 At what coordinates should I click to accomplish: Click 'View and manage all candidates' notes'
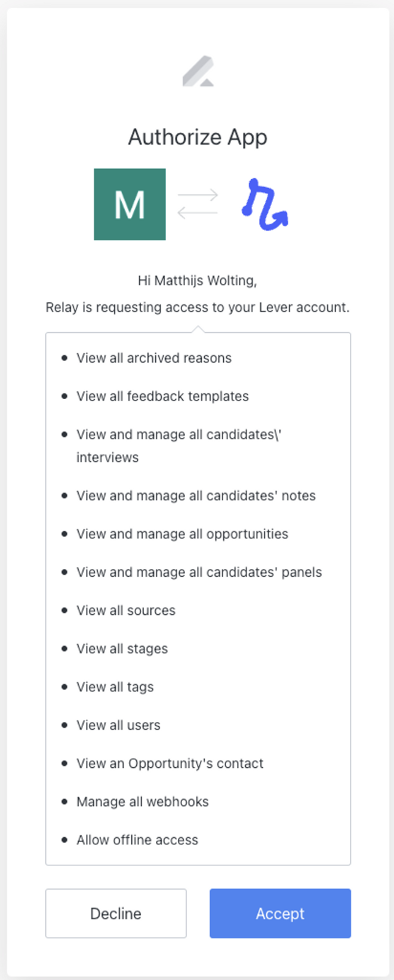(x=196, y=495)
